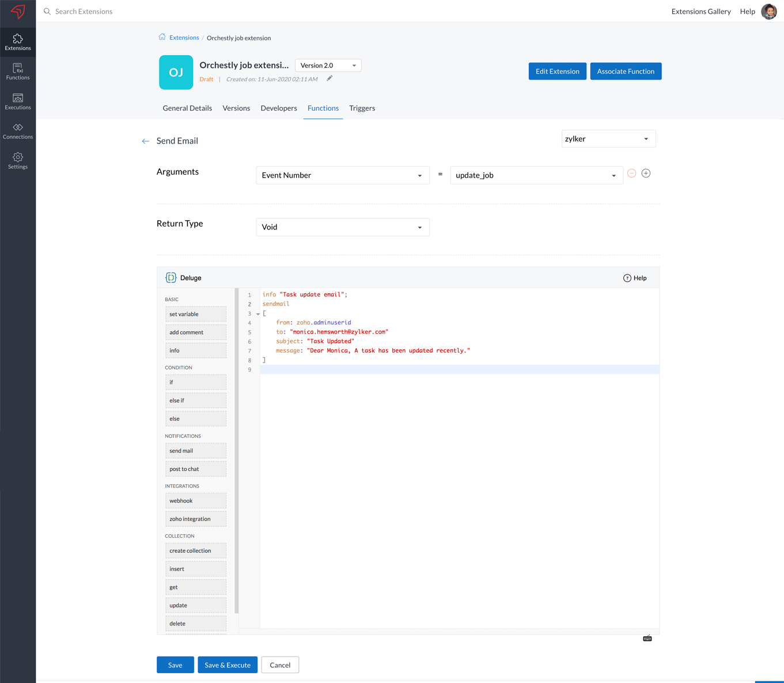Click the Search Extensions field
Screen dimensions: 784x683
[84, 12]
